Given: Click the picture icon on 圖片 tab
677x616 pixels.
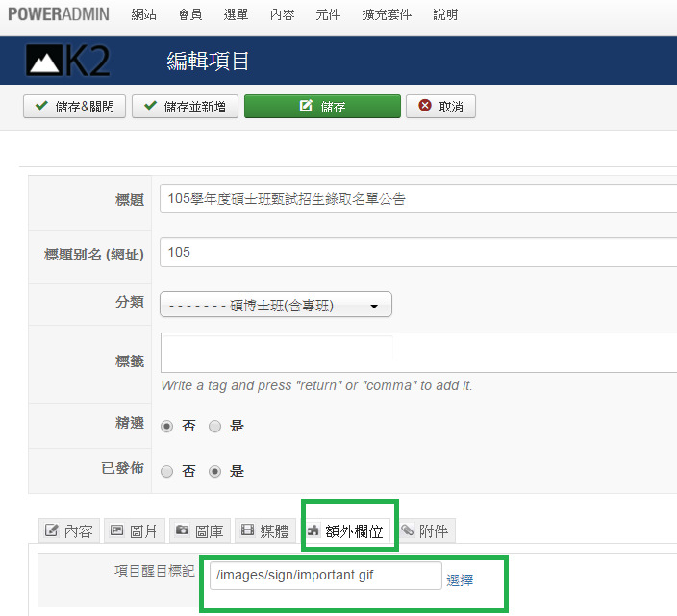Looking at the screenshot, I should (x=116, y=530).
